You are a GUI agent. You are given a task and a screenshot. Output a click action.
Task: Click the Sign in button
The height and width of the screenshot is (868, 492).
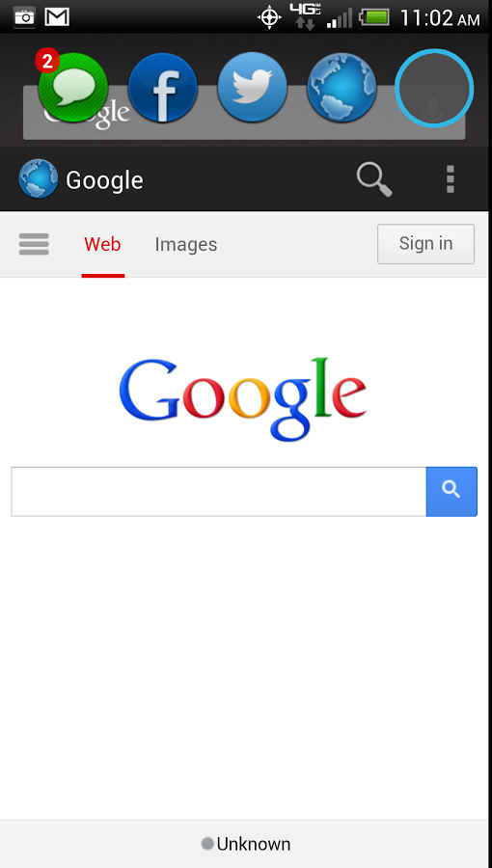tap(425, 244)
